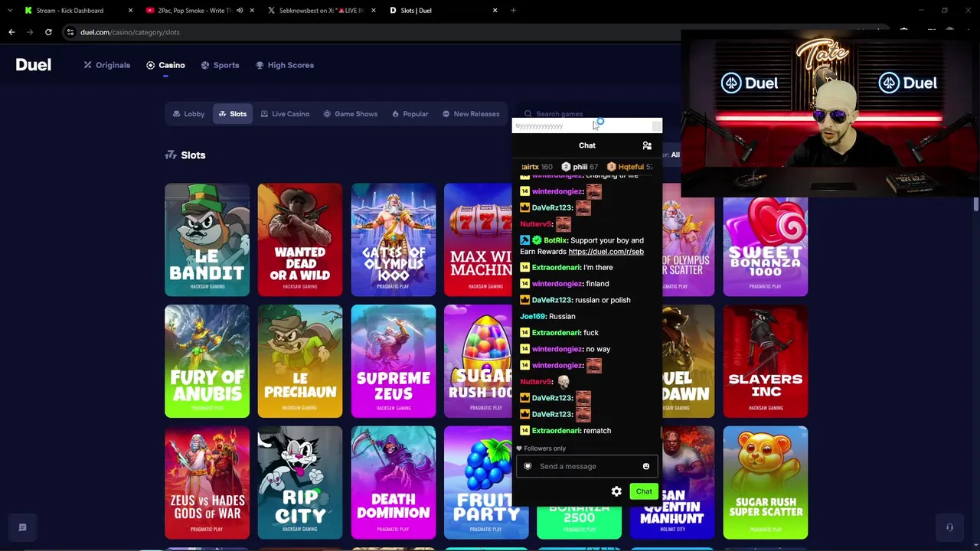980x551 pixels.
Task: Click the chat popup title field
Action: pyautogui.click(x=581, y=126)
